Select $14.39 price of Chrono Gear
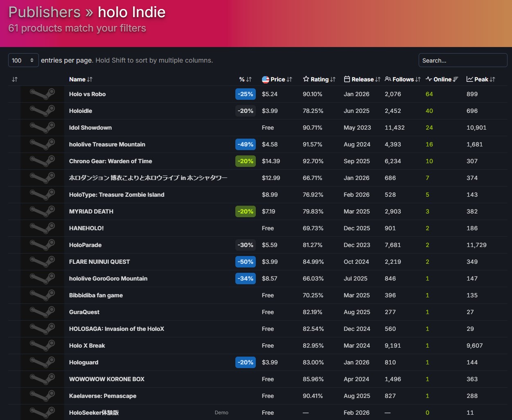Viewport: 512px width, 420px height. pyautogui.click(x=271, y=161)
